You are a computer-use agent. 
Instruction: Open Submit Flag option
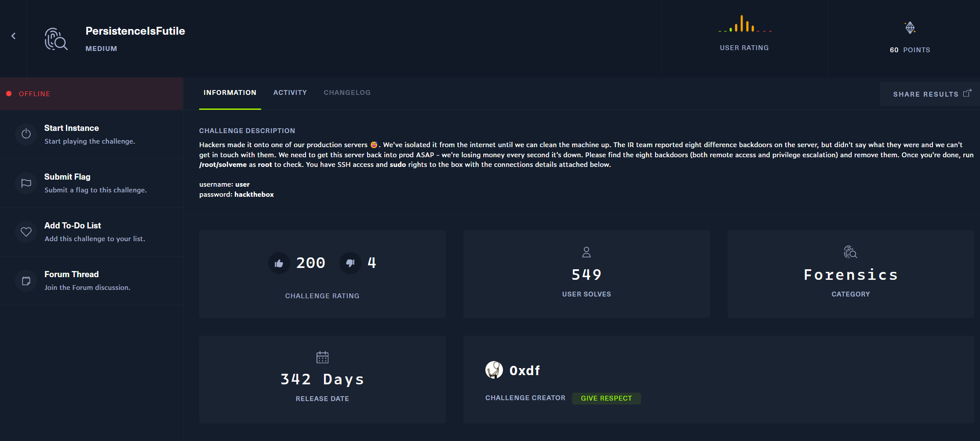(91, 183)
